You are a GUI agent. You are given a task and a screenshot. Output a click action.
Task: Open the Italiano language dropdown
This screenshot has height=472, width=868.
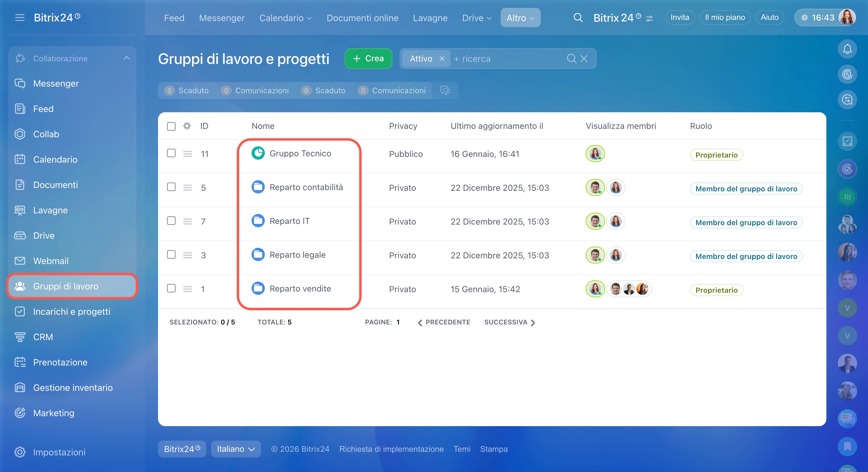click(236, 449)
